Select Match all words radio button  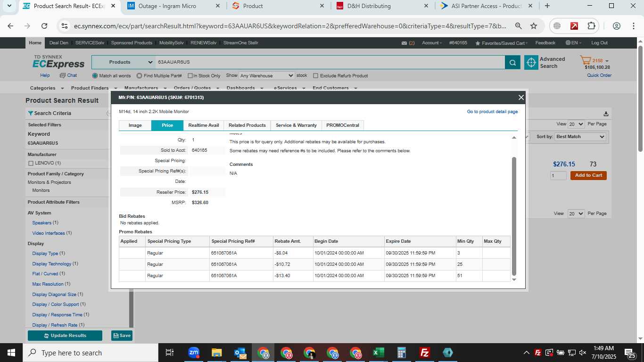95,75
